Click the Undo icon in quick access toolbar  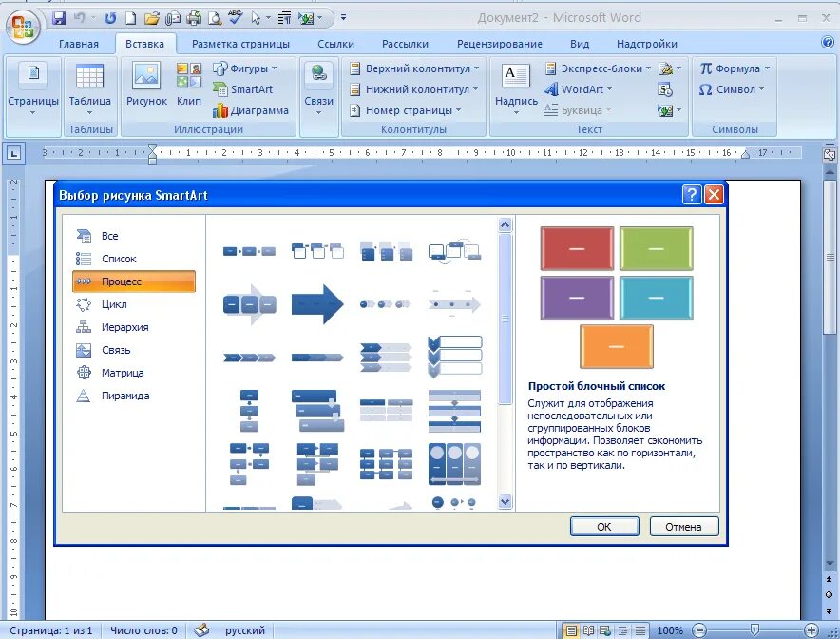(79, 18)
